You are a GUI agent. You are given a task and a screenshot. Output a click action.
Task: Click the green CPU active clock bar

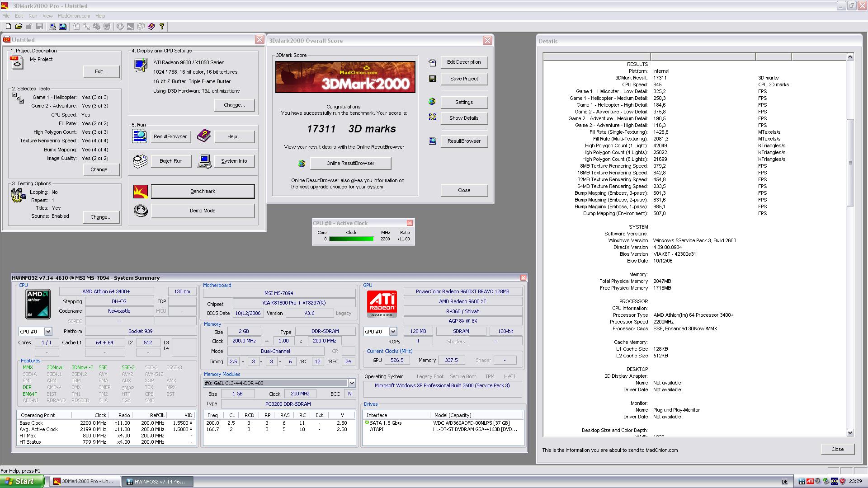pyautogui.click(x=351, y=239)
